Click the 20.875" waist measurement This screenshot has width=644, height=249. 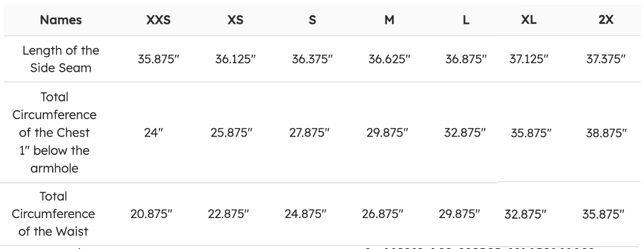pos(151,214)
